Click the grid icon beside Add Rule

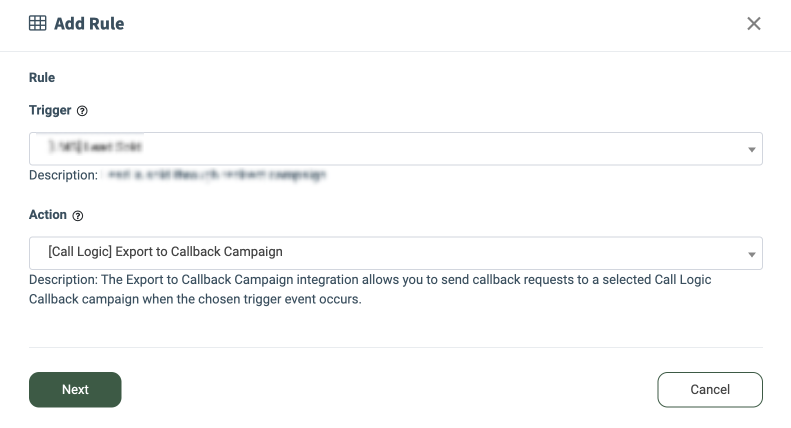38,23
